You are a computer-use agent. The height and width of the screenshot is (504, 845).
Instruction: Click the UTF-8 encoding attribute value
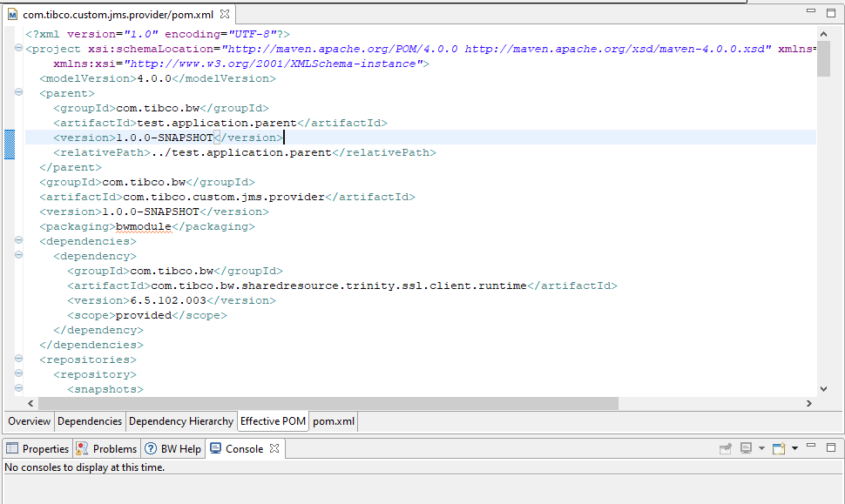pos(253,34)
